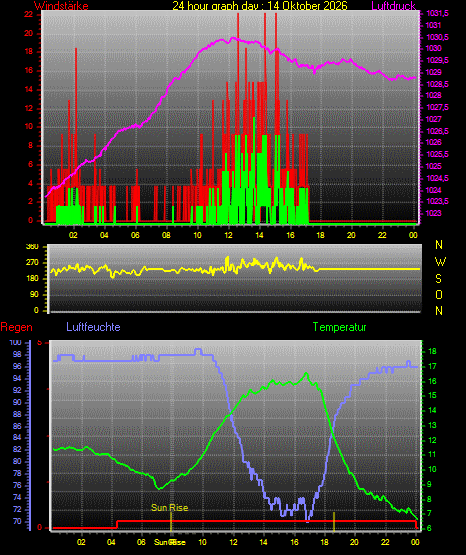Click the 360 wind direction axis value
The width and height of the screenshot is (466, 555).
pos(32,247)
